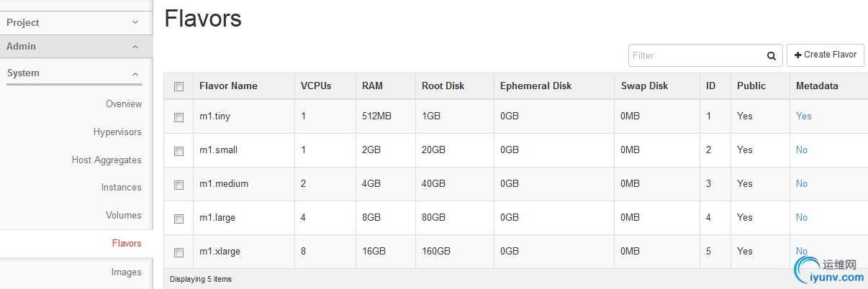Image resolution: width=868 pixels, height=289 pixels.
Task: Check the m1.small flavor checkbox
Action: point(179,150)
